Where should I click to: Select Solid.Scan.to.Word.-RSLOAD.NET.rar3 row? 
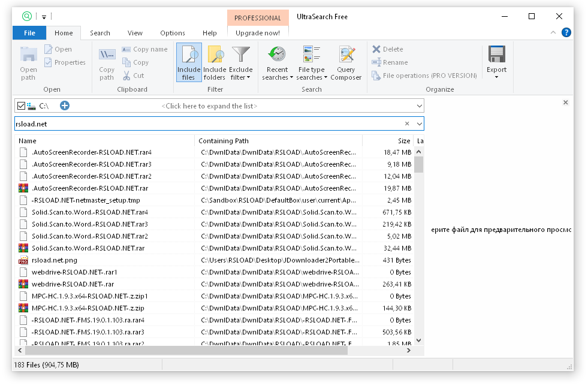215,224
